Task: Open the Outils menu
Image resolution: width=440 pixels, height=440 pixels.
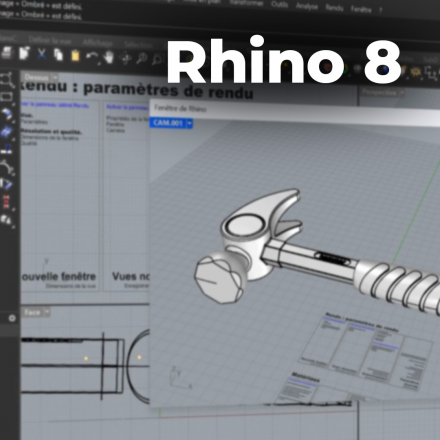Action: tap(280, 5)
